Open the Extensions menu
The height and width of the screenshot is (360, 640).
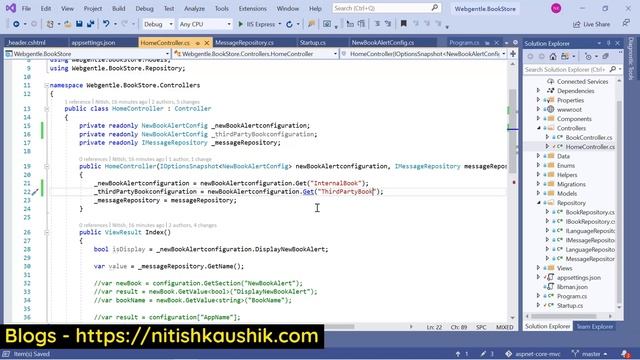point(252,9)
